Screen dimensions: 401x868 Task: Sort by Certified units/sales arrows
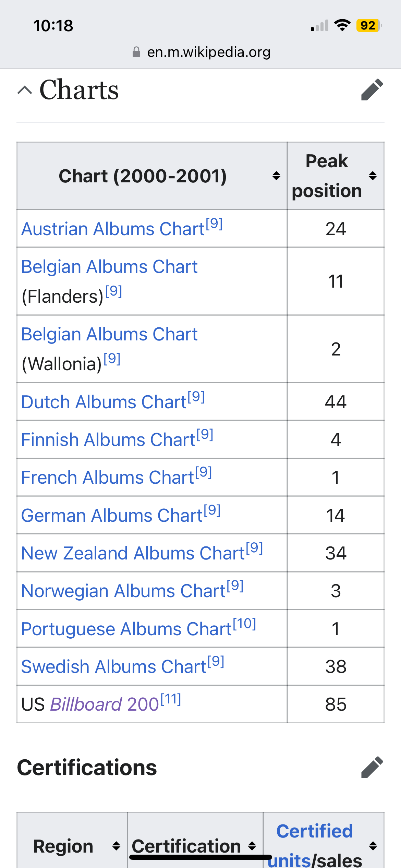coord(373,846)
